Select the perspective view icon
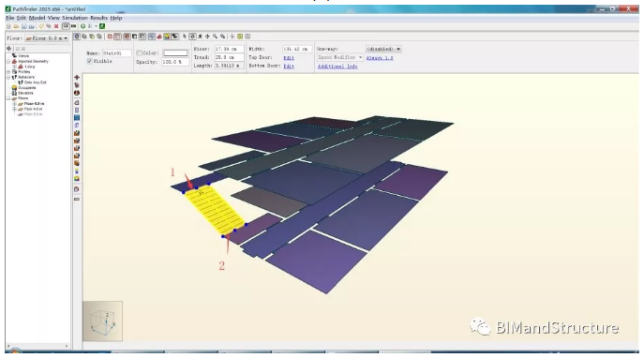This screenshot has width=644, height=358. [x=77, y=37]
